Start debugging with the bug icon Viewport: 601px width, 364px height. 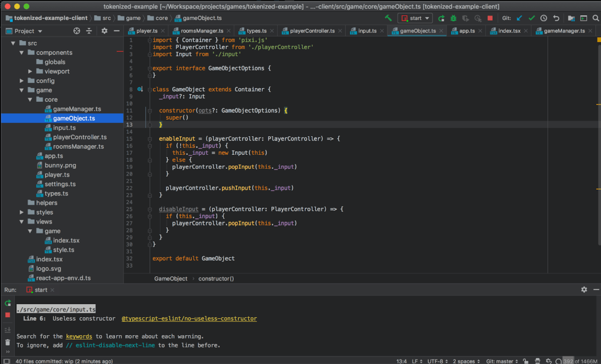pyautogui.click(x=453, y=18)
